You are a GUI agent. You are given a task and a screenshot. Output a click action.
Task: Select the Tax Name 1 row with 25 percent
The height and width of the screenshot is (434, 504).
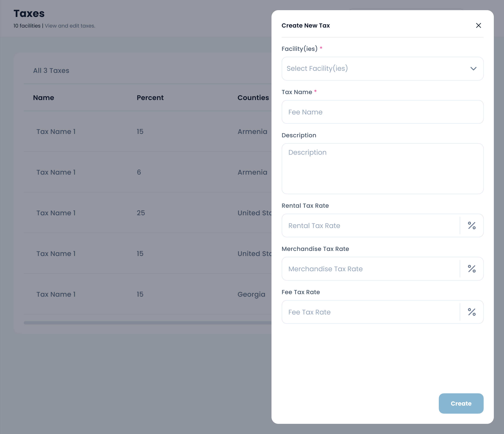pyautogui.click(x=56, y=213)
